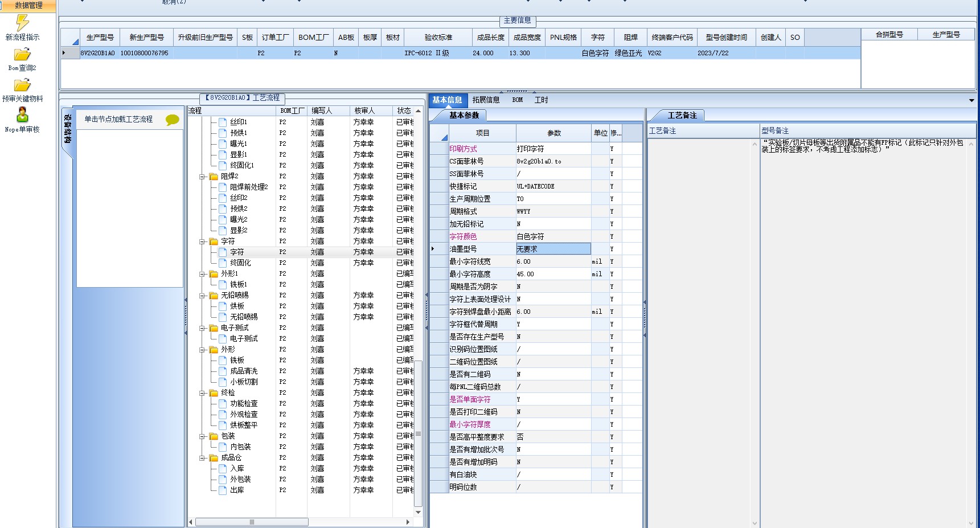Click the 型号备注 text area
This screenshot has width=980, height=528.
click(x=863, y=333)
